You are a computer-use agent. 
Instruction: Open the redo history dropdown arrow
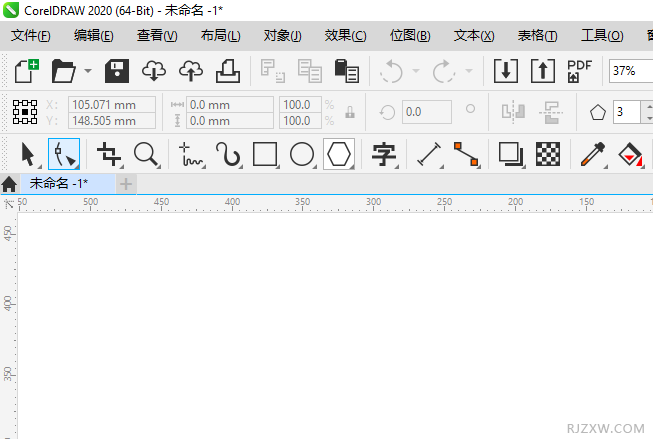pyautogui.click(x=469, y=71)
